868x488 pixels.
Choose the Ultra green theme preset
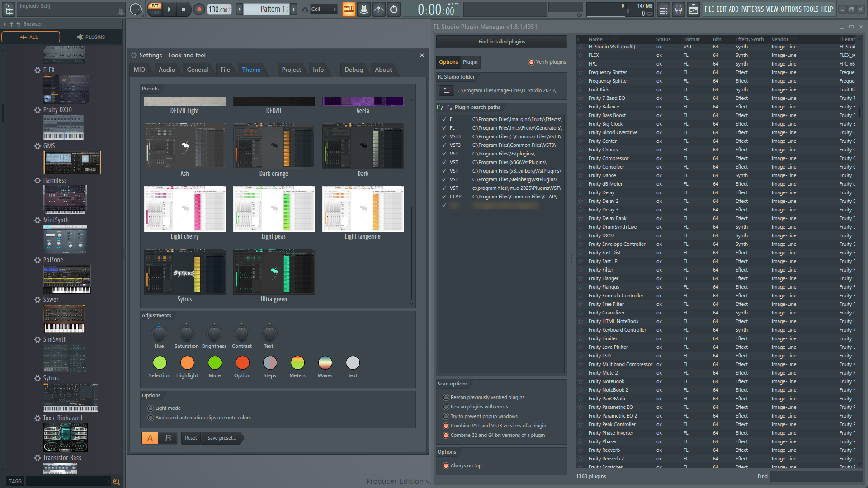tap(274, 276)
